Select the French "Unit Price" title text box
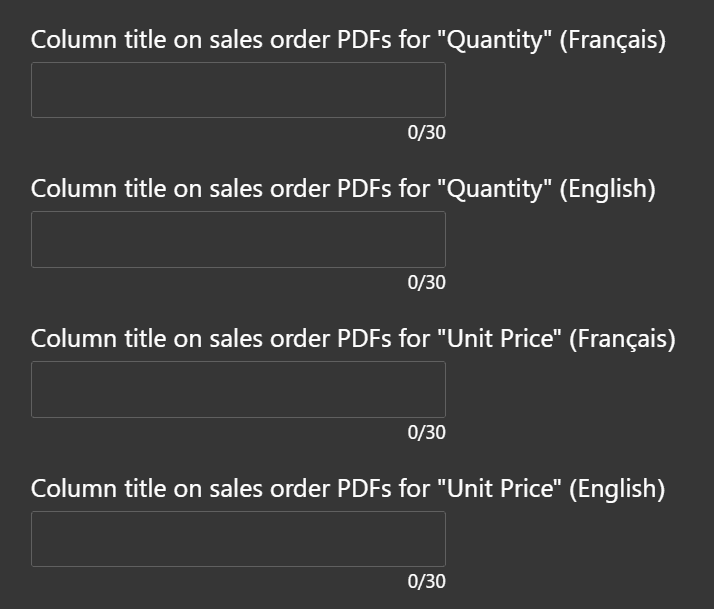Image resolution: width=714 pixels, height=609 pixels. click(x=238, y=390)
